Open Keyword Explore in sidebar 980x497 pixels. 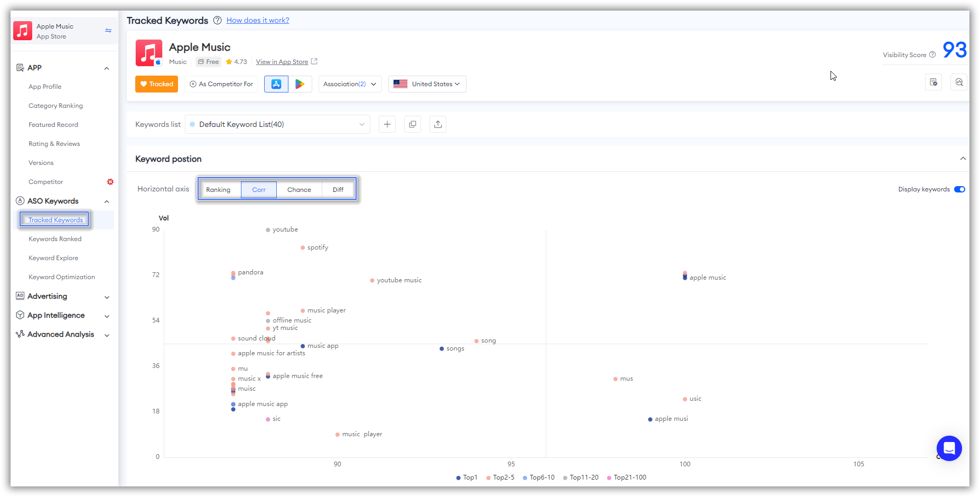pos(53,258)
